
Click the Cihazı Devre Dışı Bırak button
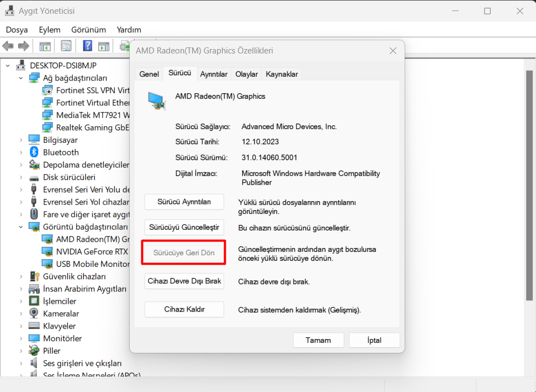pyautogui.click(x=184, y=281)
